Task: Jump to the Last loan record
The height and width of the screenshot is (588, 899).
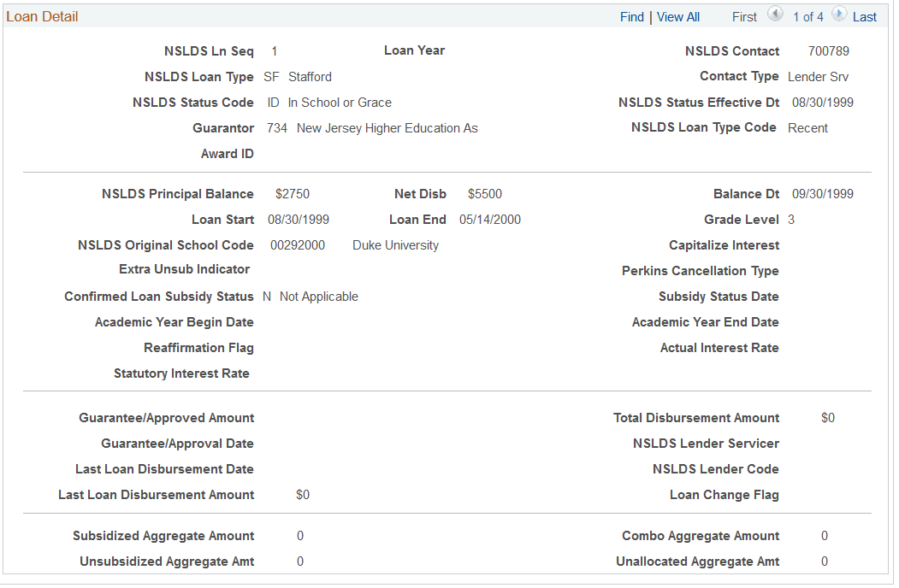Action: 864,16
